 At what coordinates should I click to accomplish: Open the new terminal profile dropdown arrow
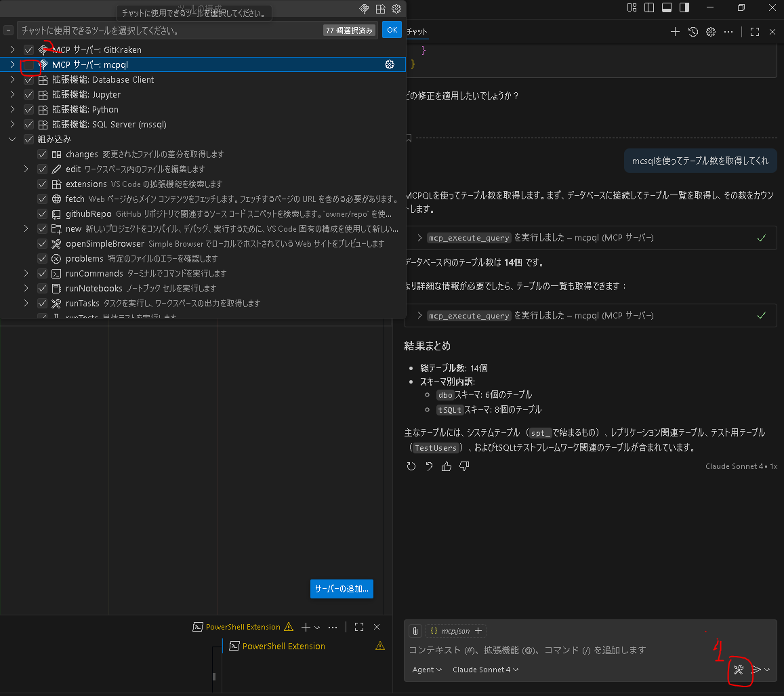[x=317, y=627]
